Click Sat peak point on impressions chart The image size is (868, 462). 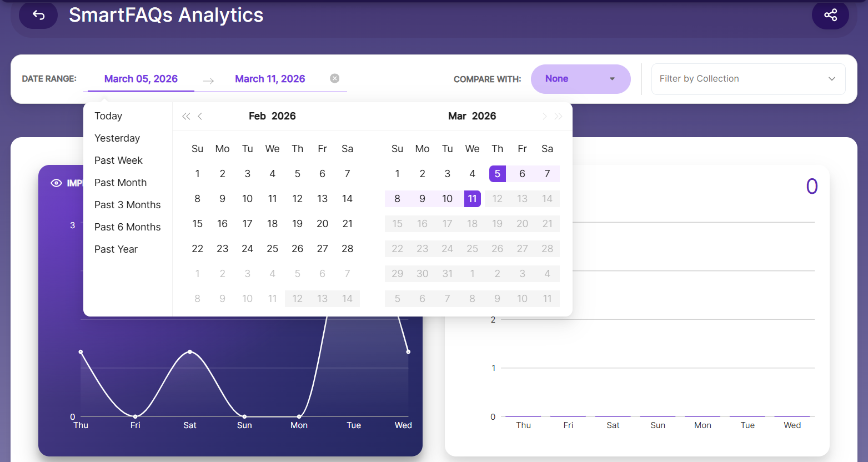(x=190, y=351)
